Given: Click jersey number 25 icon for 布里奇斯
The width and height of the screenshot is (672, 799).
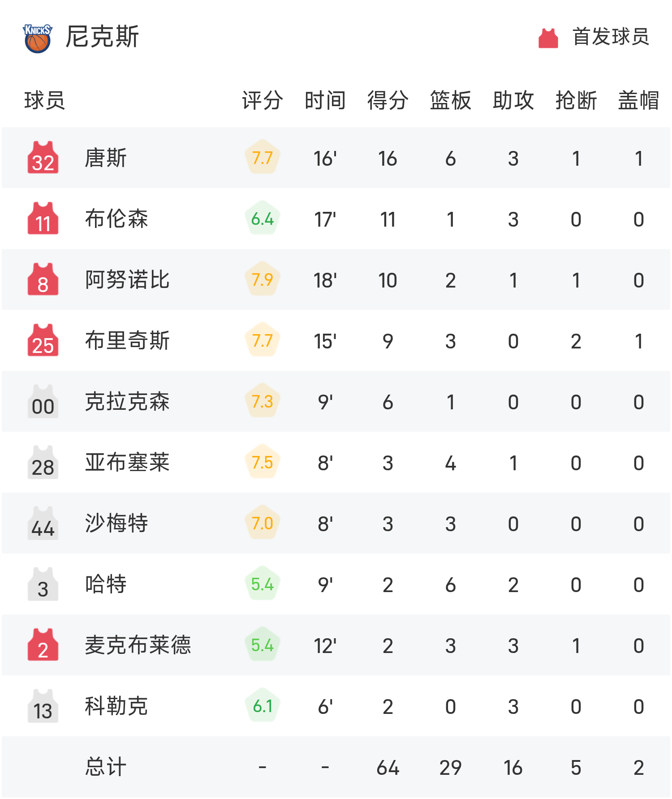Looking at the screenshot, I should click(43, 340).
